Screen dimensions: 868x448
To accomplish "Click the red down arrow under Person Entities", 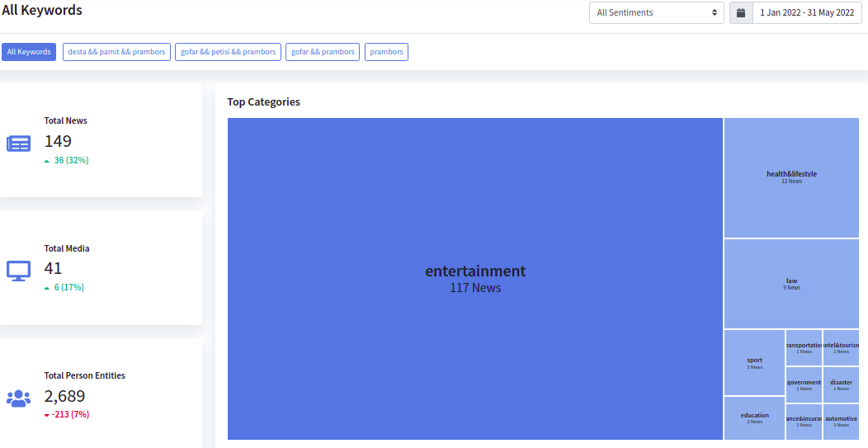I will (47, 415).
